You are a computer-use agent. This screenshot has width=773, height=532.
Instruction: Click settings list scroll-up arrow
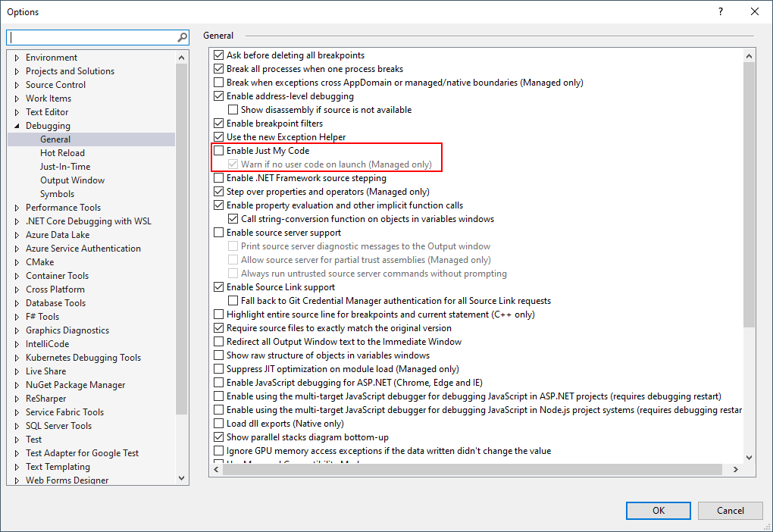click(749, 56)
